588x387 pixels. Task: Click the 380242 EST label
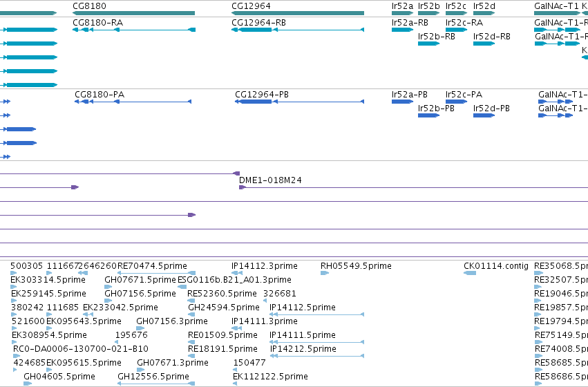28,308
